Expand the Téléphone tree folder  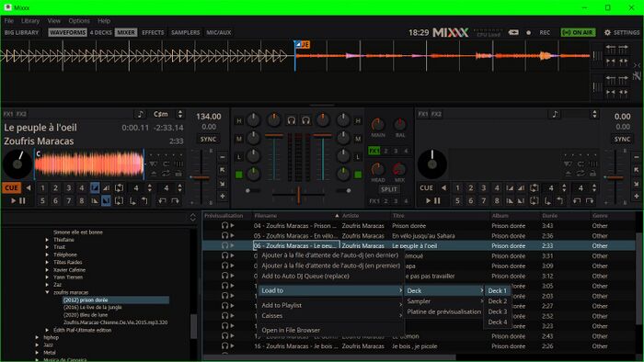tap(47, 255)
